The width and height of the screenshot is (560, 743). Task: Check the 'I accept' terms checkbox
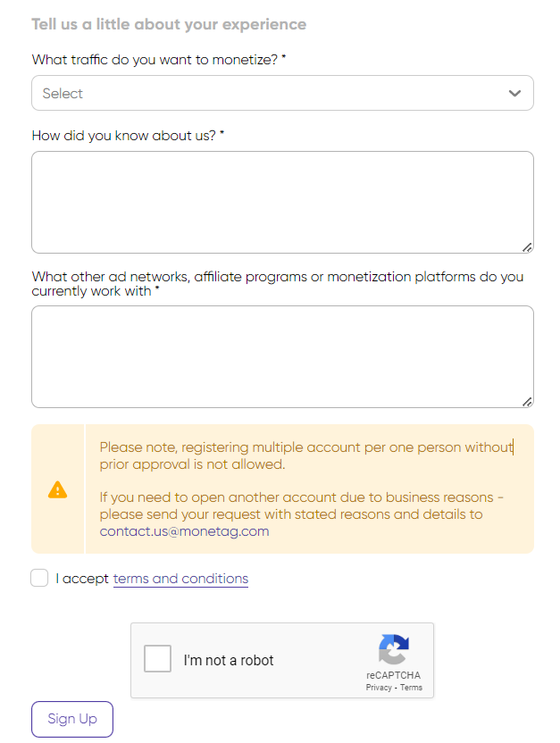coord(39,578)
